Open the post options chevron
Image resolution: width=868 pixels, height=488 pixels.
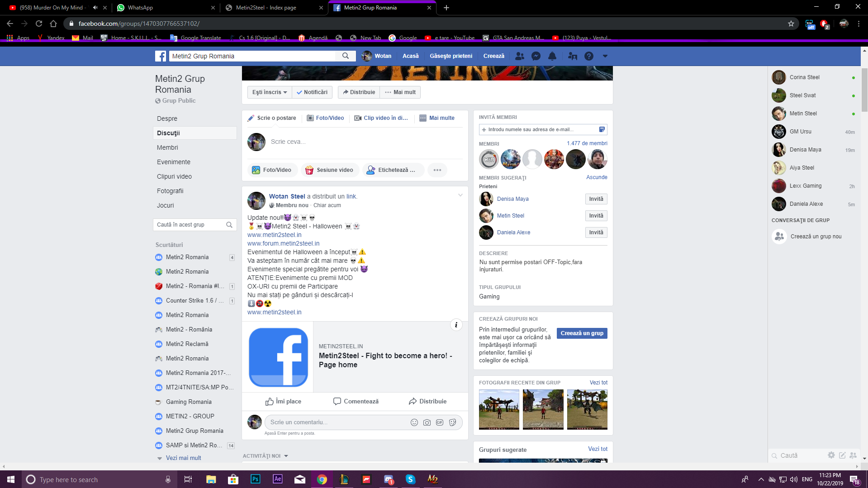click(460, 195)
